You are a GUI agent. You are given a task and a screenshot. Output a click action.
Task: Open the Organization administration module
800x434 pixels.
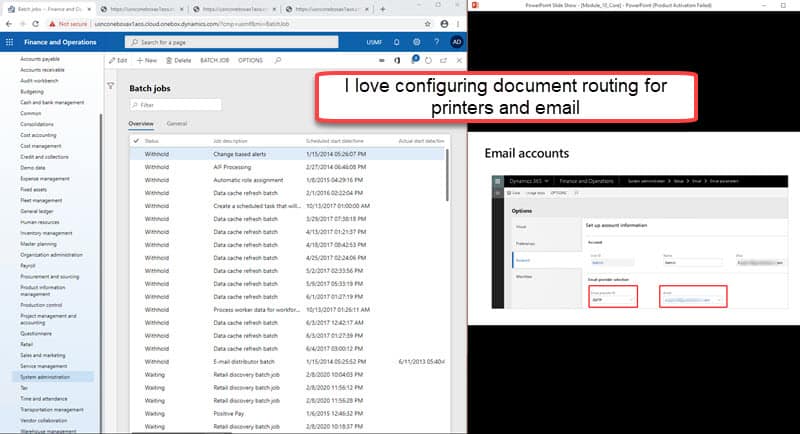click(51, 254)
